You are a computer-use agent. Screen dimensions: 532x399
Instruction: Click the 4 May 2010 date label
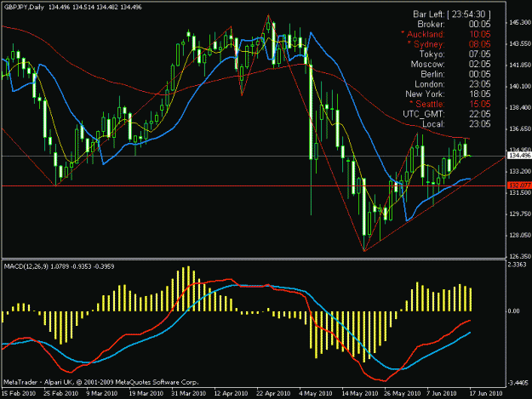tap(316, 393)
